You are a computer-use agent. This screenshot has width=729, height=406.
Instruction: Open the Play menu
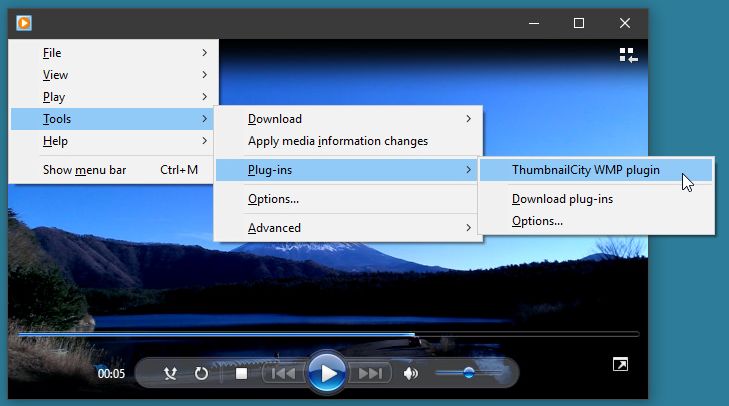pyautogui.click(x=114, y=97)
